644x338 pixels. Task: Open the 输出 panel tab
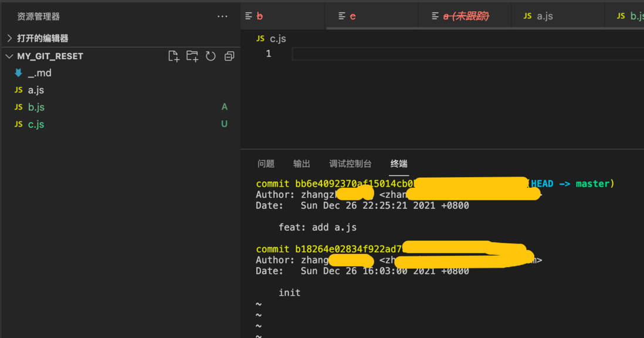(301, 164)
